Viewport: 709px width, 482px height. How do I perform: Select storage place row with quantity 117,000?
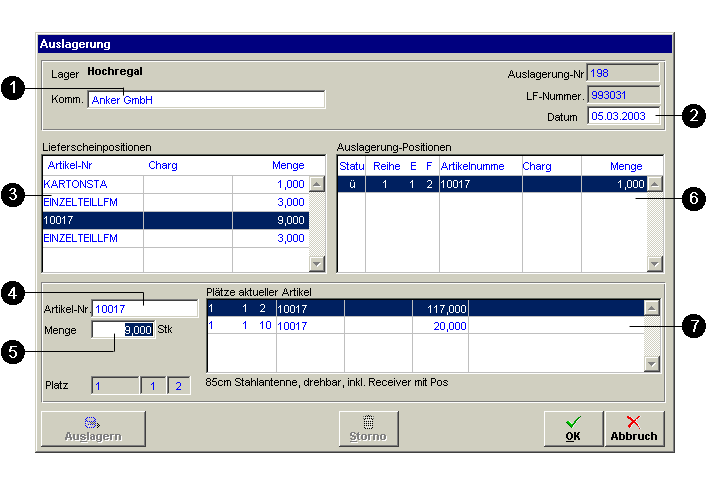425,309
